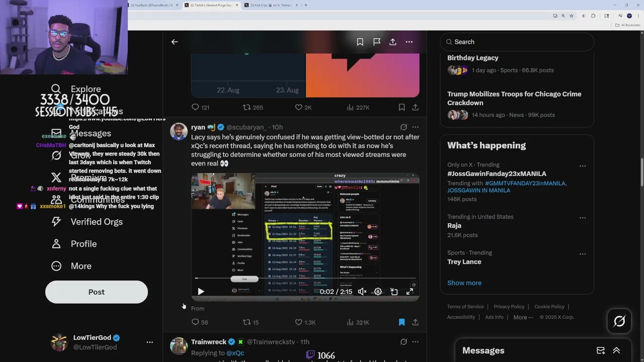644x362 pixels.
Task: Open More menu in sidebar
Action: click(71, 266)
